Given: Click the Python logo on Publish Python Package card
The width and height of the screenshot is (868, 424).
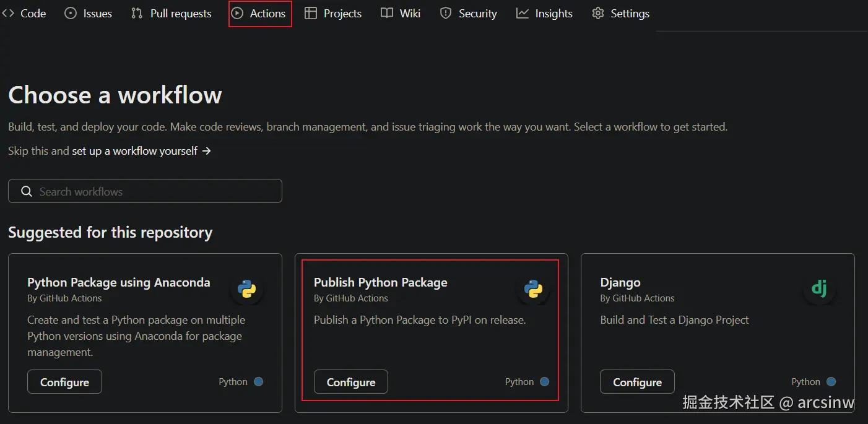Looking at the screenshot, I should coord(533,289).
